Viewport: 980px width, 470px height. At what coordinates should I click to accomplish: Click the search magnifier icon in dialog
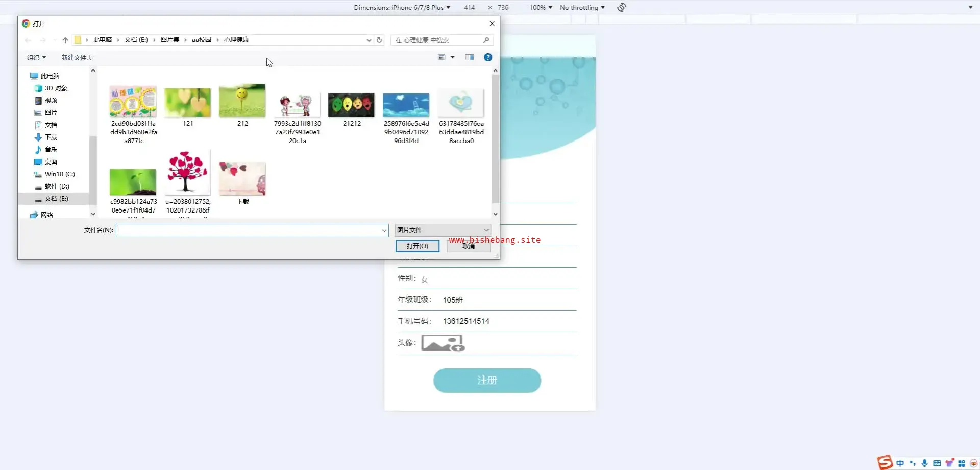coord(486,40)
